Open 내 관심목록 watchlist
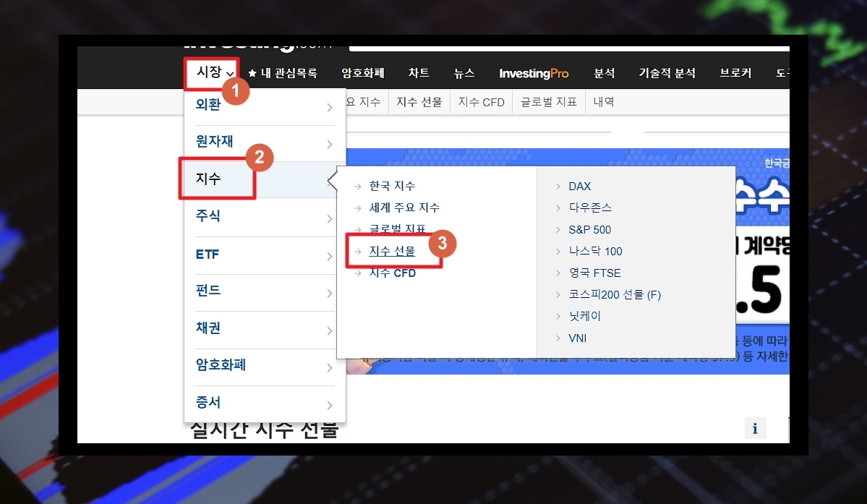The width and height of the screenshot is (867, 504). pyautogui.click(x=289, y=73)
